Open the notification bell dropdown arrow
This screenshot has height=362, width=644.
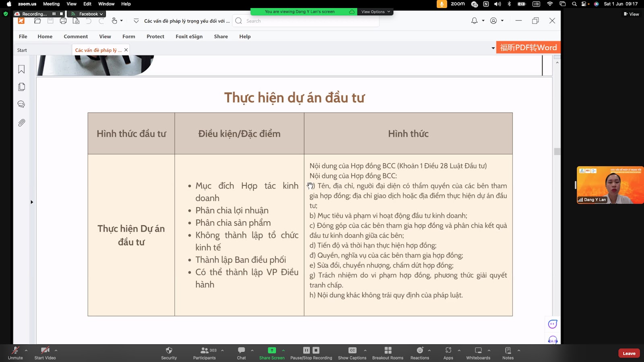pos(483,21)
